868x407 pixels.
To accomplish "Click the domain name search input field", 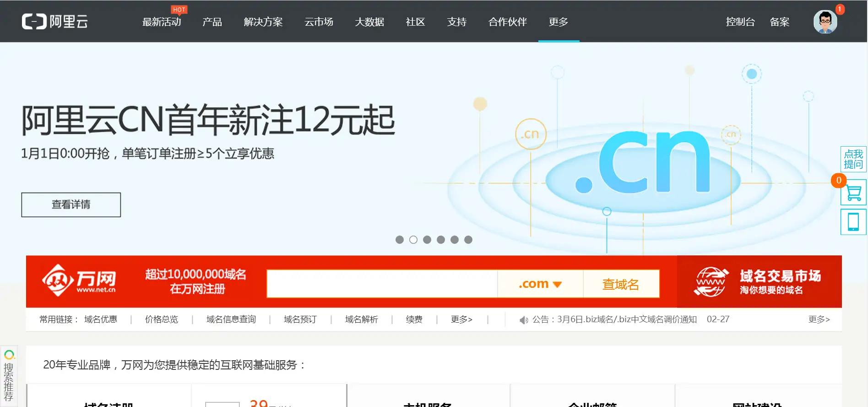I will 382,284.
